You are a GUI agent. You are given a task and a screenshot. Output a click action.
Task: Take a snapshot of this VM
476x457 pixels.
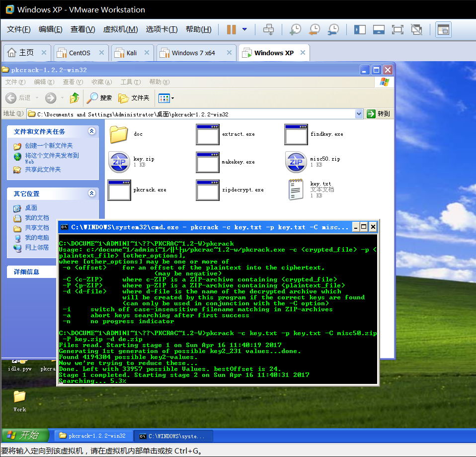tap(295, 29)
